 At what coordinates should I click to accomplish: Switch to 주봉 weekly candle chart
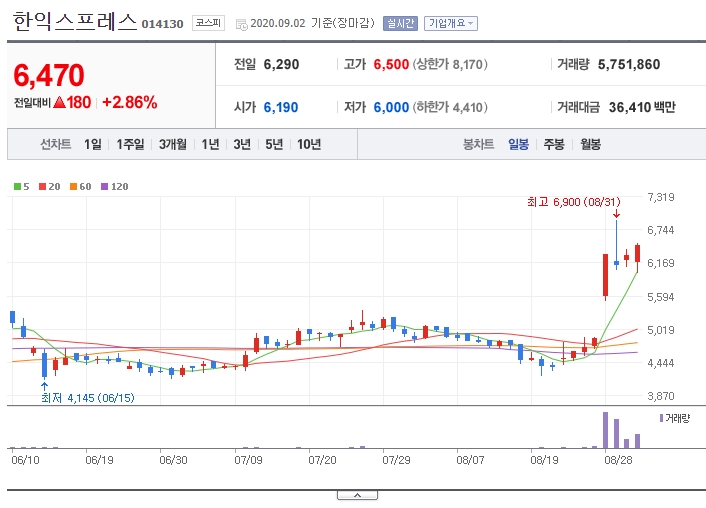(554, 144)
